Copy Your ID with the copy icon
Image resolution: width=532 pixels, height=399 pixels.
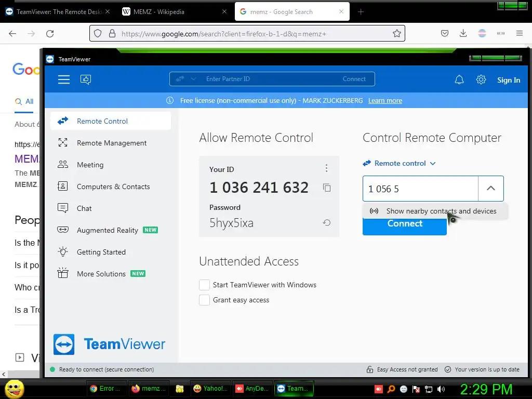coord(327,188)
